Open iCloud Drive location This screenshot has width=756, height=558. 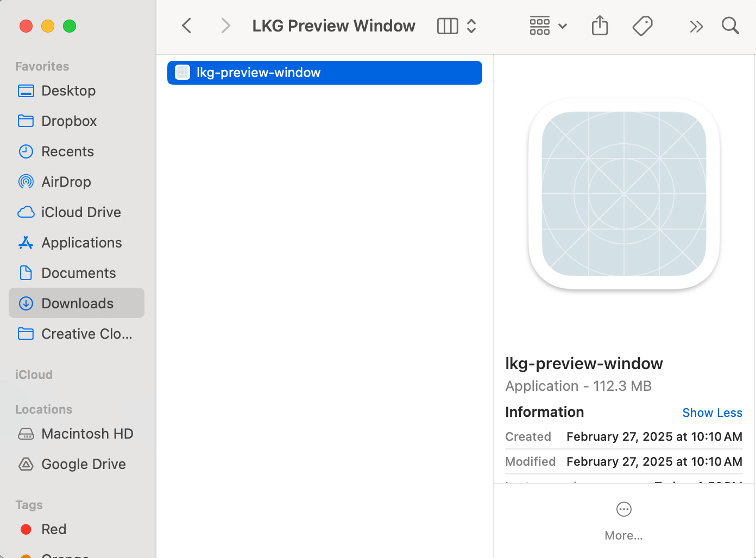pos(81,212)
